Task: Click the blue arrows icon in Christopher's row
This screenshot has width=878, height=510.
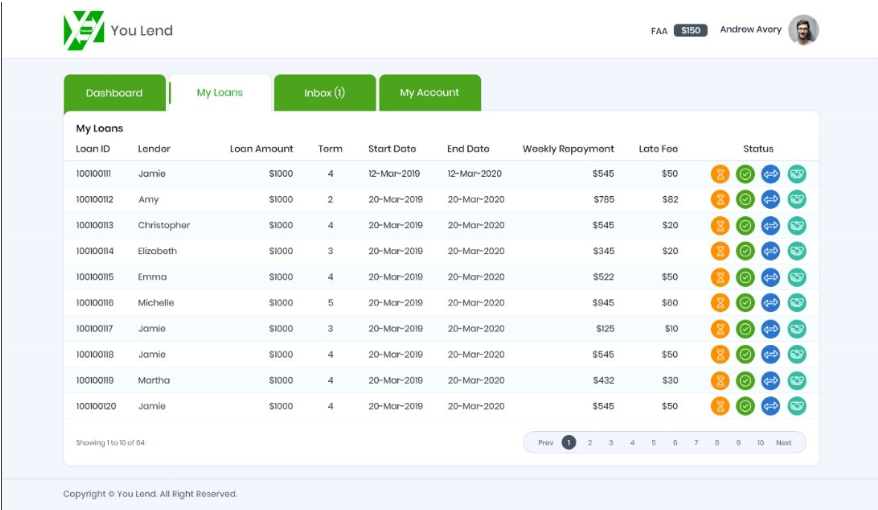Action: coord(770,226)
